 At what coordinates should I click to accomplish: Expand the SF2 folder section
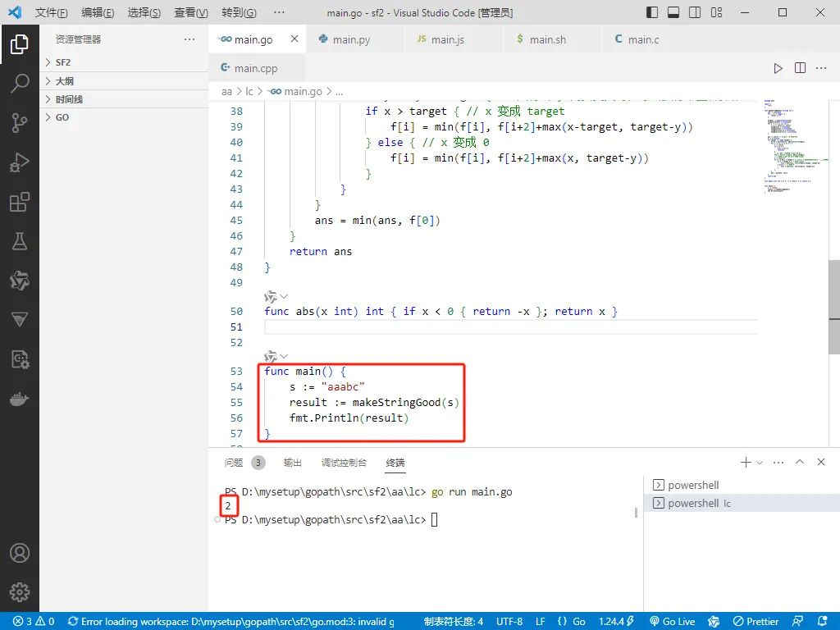(x=124, y=62)
